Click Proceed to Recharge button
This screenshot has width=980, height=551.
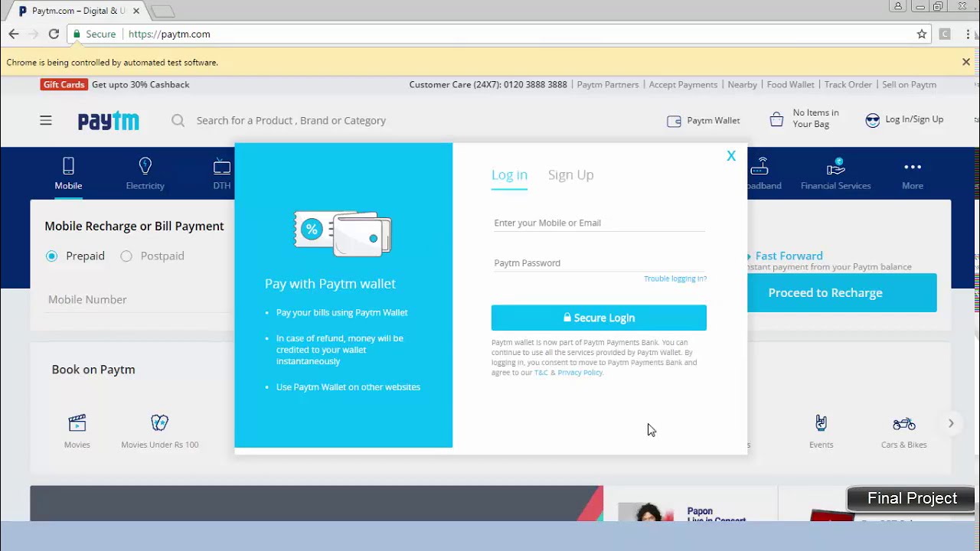pyautogui.click(x=841, y=292)
